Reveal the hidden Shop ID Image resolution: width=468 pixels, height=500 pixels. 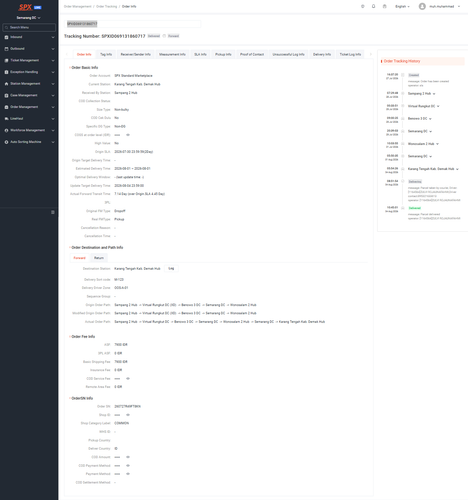tap(128, 415)
